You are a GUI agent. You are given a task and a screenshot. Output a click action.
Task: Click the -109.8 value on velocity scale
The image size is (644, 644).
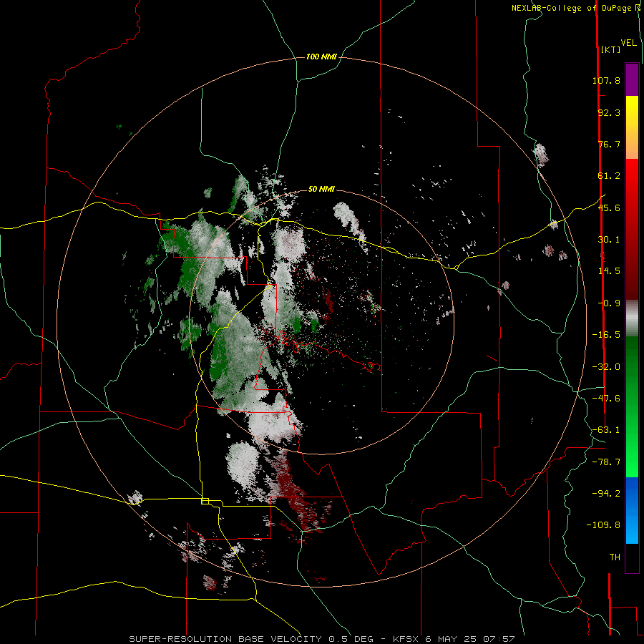pos(604,525)
